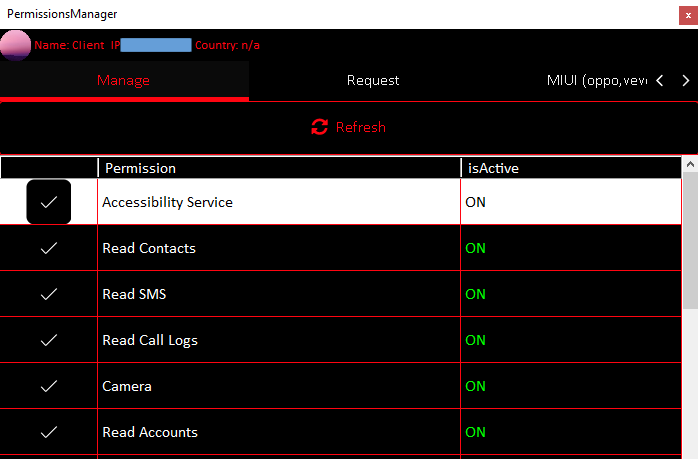This screenshot has height=459, width=698.
Task: Click the vertical scrollbar thumb
Action: pyautogui.click(x=689, y=240)
